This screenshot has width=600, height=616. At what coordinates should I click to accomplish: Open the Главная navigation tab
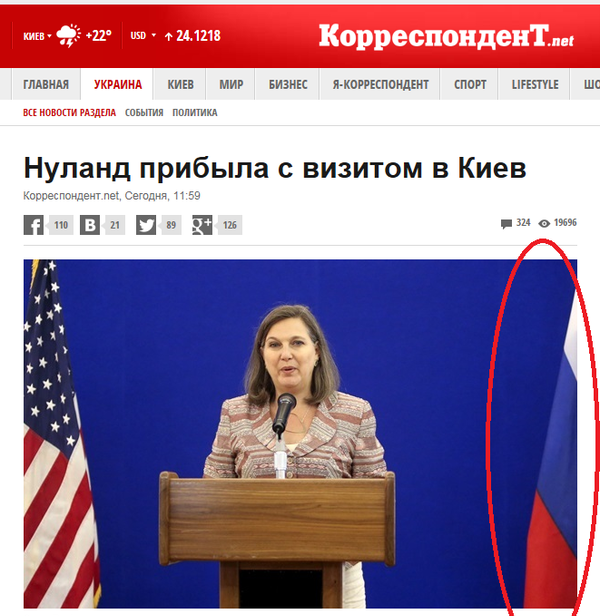click(46, 84)
